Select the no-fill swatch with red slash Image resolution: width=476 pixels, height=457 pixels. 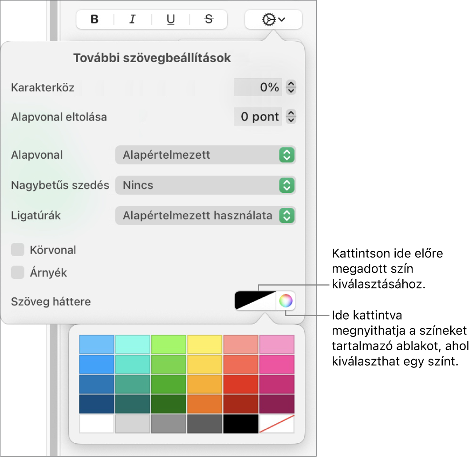[x=277, y=424]
